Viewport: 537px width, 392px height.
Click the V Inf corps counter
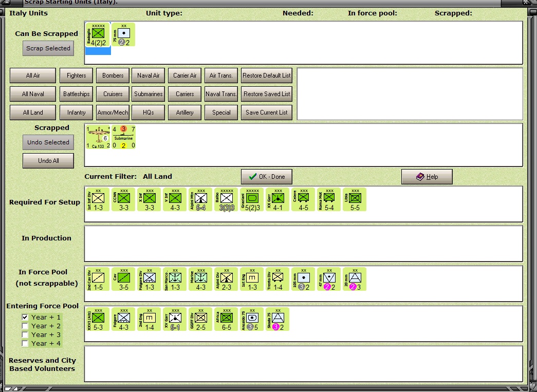(175, 199)
